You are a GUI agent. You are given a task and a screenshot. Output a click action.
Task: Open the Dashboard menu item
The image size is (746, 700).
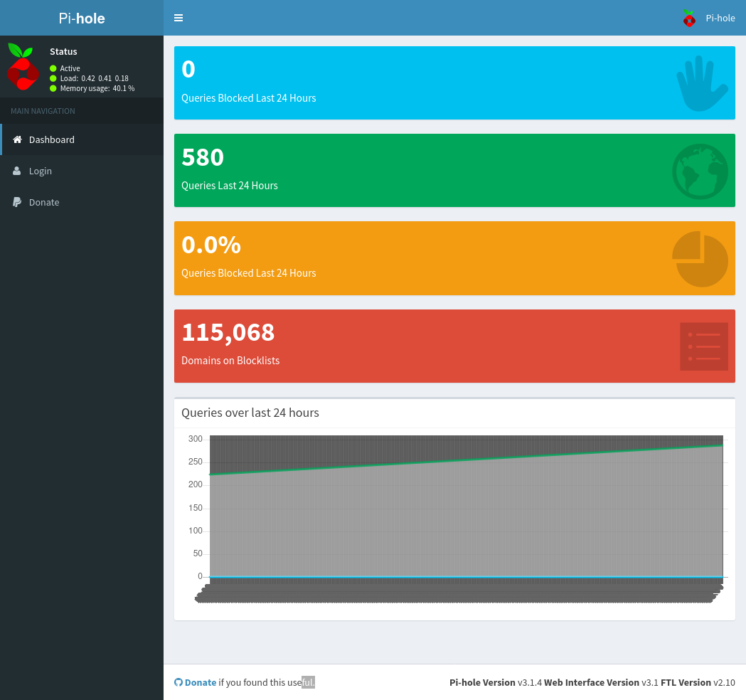(82, 139)
